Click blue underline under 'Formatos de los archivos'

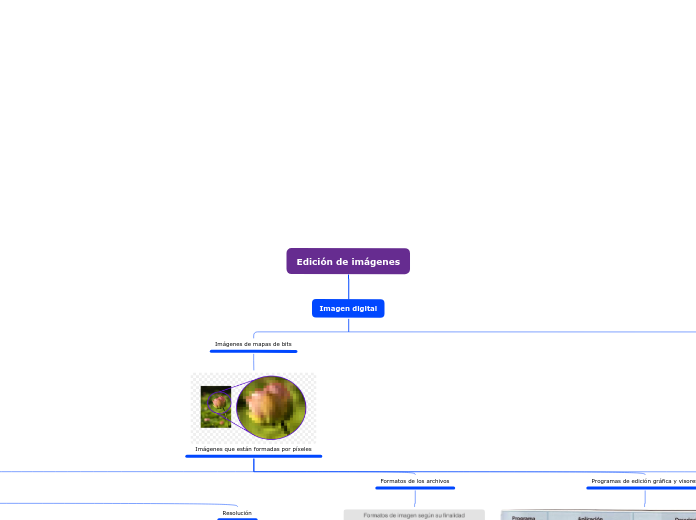pyautogui.click(x=415, y=489)
